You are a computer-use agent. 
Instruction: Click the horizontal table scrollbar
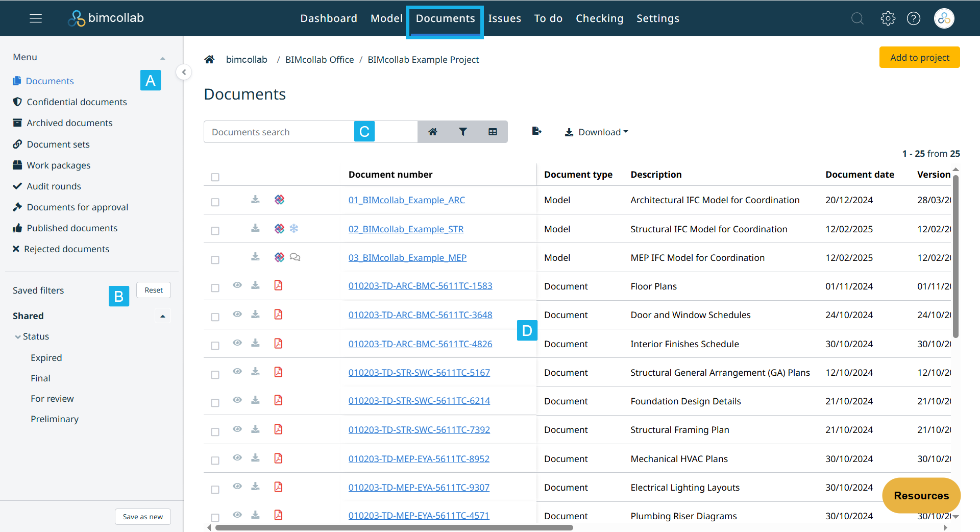393,527
